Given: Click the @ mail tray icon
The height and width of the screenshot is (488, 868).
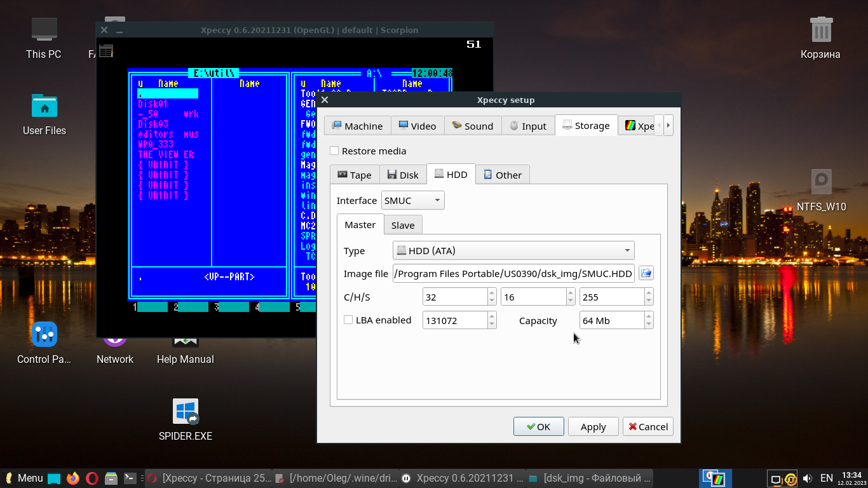Looking at the screenshot, I should pyautogui.click(x=790, y=479).
